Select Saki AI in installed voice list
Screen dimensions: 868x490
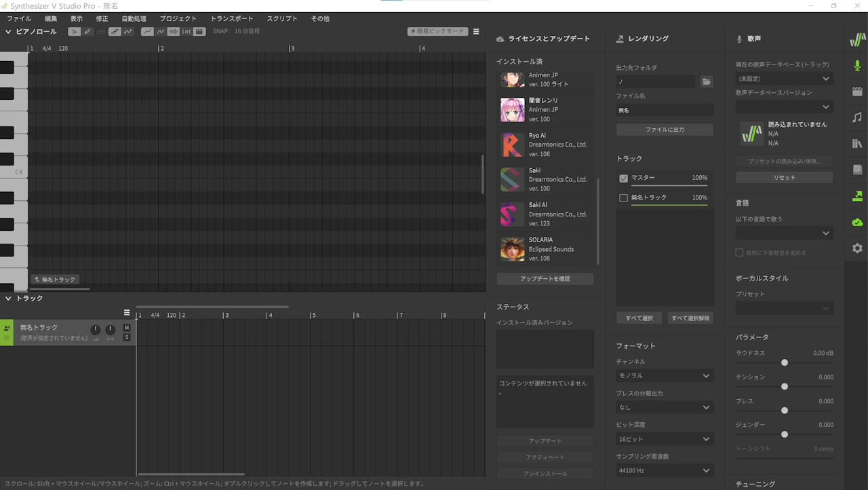coord(546,214)
